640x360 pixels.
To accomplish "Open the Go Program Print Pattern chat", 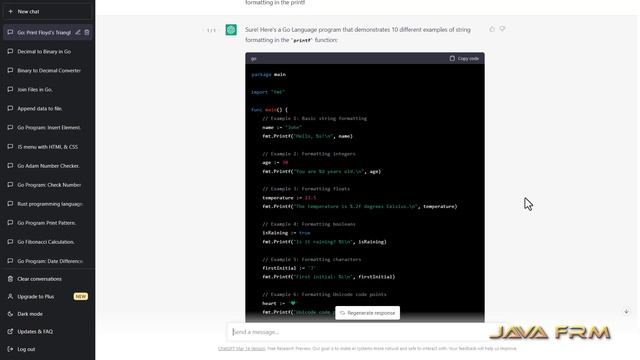I will point(47,223).
